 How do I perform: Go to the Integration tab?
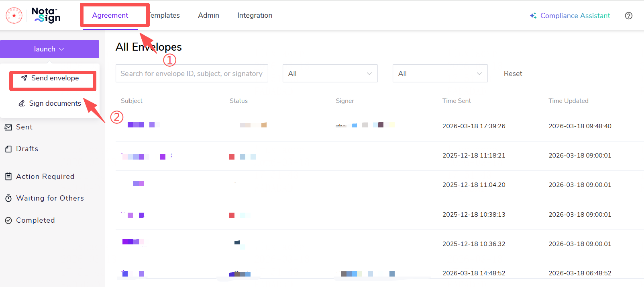coord(255,15)
